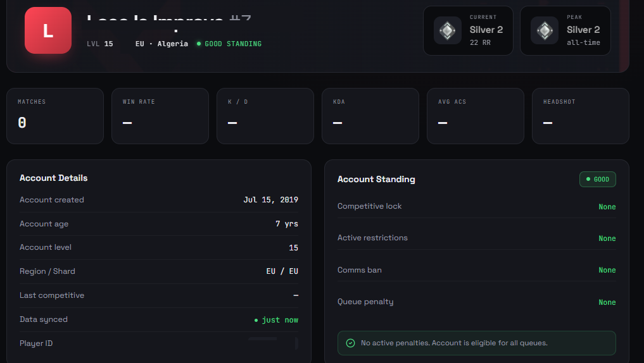Click the WIN RATE stat card
644x363 pixels.
160,116
